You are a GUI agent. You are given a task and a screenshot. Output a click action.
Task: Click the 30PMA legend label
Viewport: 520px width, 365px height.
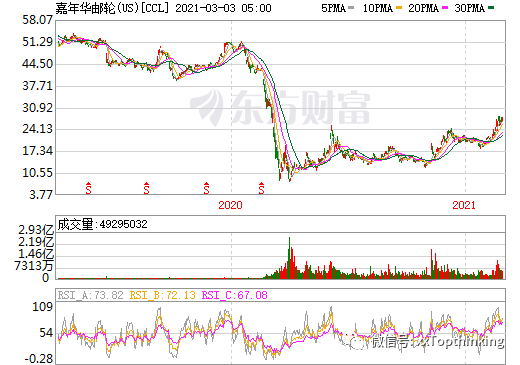coord(469,8)
